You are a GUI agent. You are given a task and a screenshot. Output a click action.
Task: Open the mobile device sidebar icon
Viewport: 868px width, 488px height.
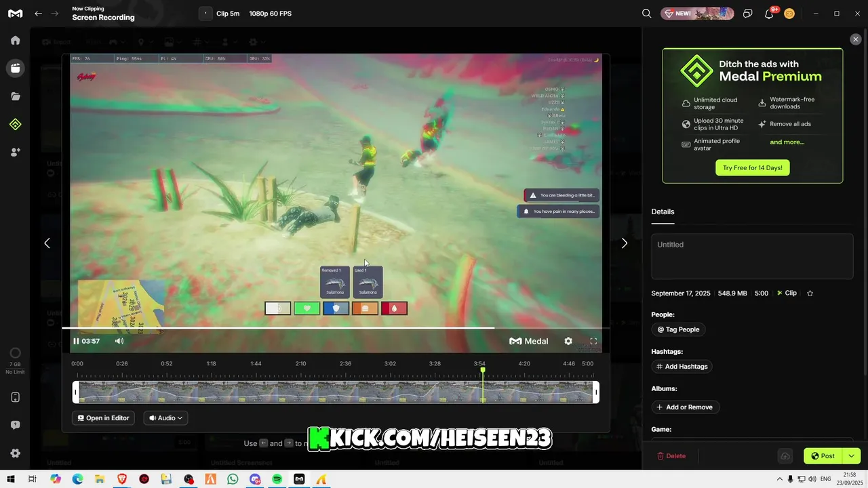15,397
